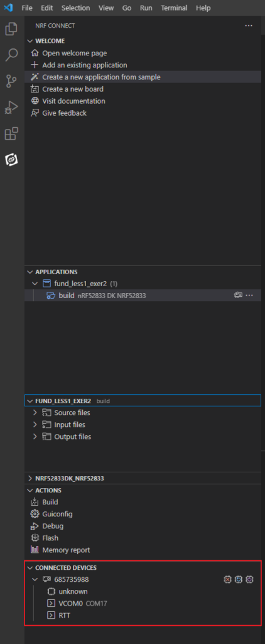265x644 pixels.
Task: Click Create a new application from sample
Action: (x=101, y=77)
